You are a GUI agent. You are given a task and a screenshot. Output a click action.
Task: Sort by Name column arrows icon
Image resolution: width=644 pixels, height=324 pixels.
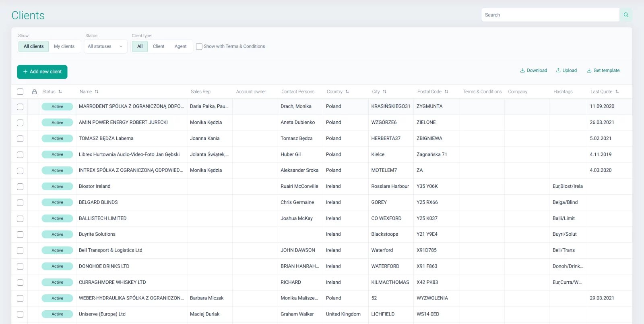click(97, 92)
